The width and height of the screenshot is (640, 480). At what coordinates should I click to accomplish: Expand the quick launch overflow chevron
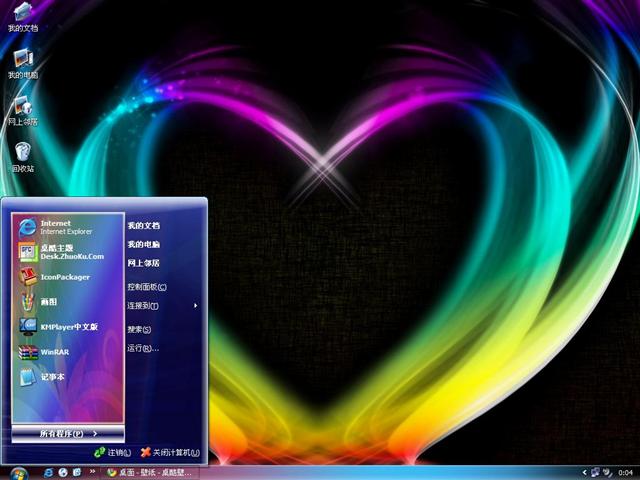click(x=95, y=471)
